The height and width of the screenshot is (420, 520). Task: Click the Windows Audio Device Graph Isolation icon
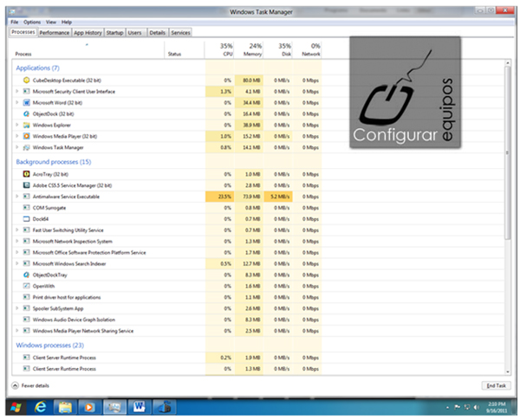[x=26, y=320]
